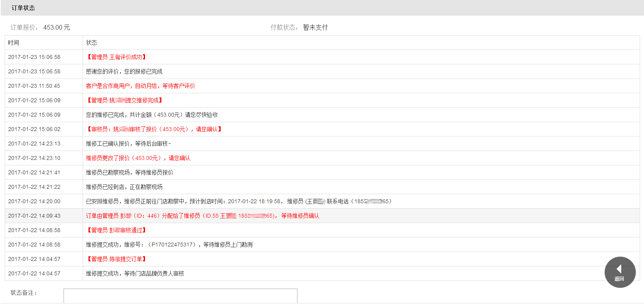Click 您的维修已完成，共计金额 status text
644x305 pixels.
(x=152, y=115)
